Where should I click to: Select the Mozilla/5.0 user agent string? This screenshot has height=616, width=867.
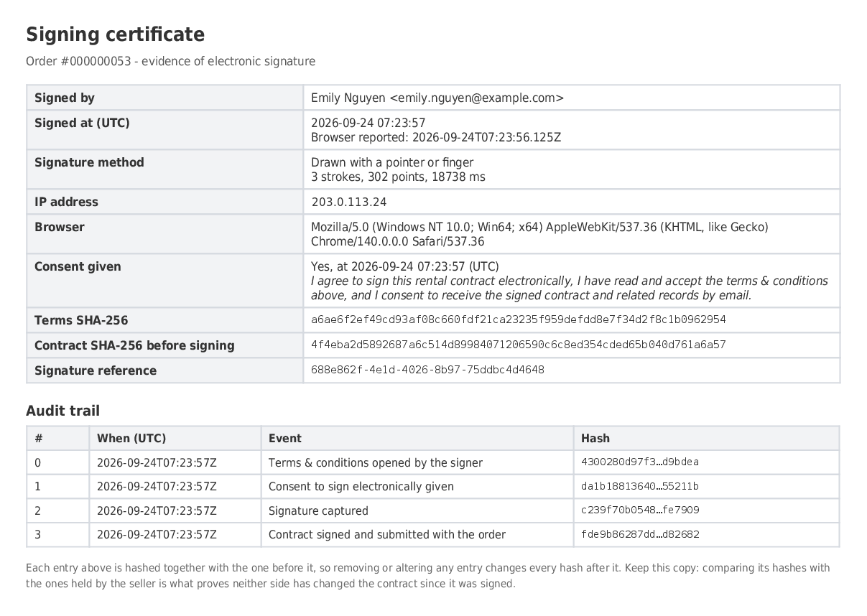539,234
